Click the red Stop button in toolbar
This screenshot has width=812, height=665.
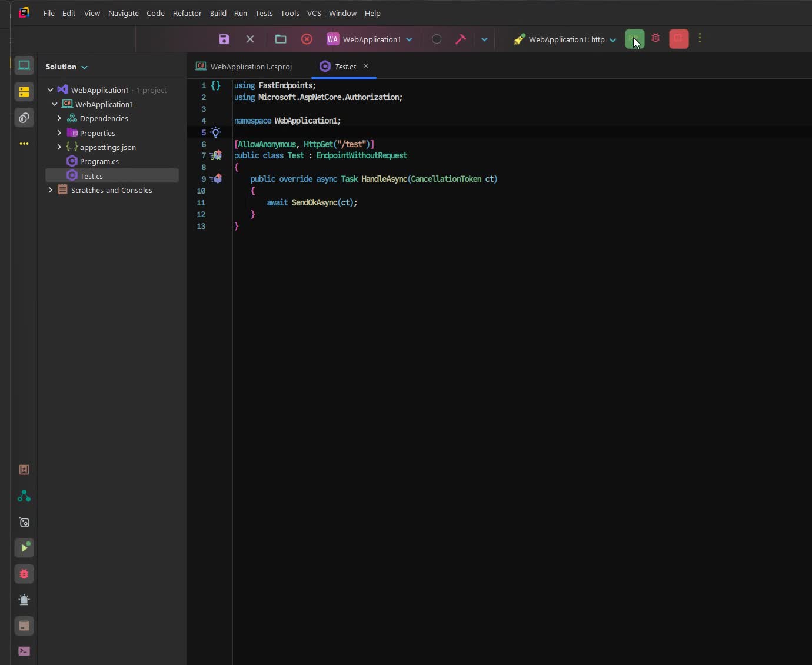[x=678, y=38]
